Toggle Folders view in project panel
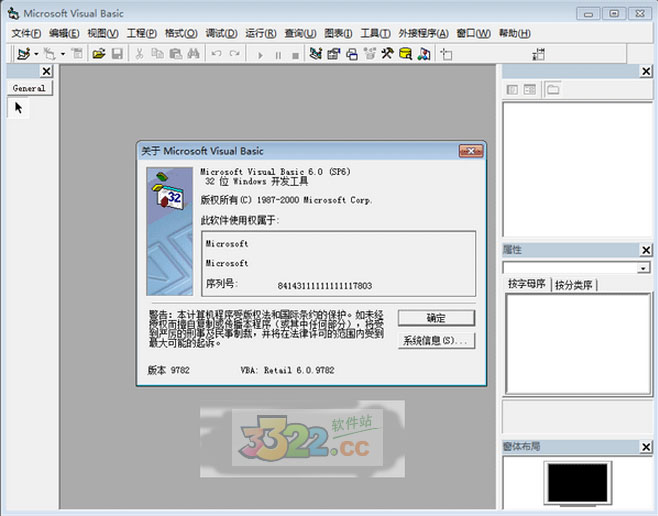This screenshot has width=658, height=516. point(552,90)
